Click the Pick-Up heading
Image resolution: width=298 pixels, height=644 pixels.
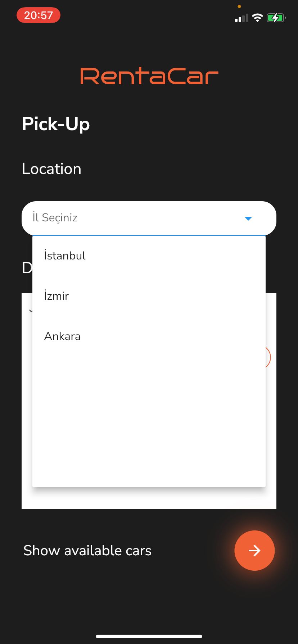pos(56,124)
